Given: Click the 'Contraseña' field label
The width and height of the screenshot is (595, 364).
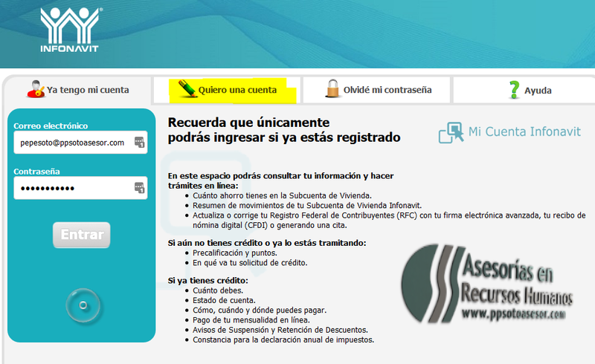Looking at the screenshot, I should coord(36,172).
